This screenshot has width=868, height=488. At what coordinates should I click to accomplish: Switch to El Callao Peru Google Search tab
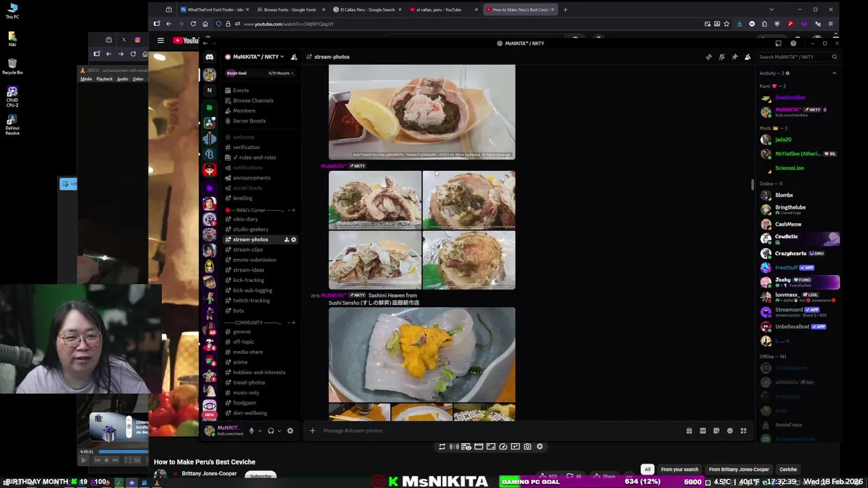(367, 9)
